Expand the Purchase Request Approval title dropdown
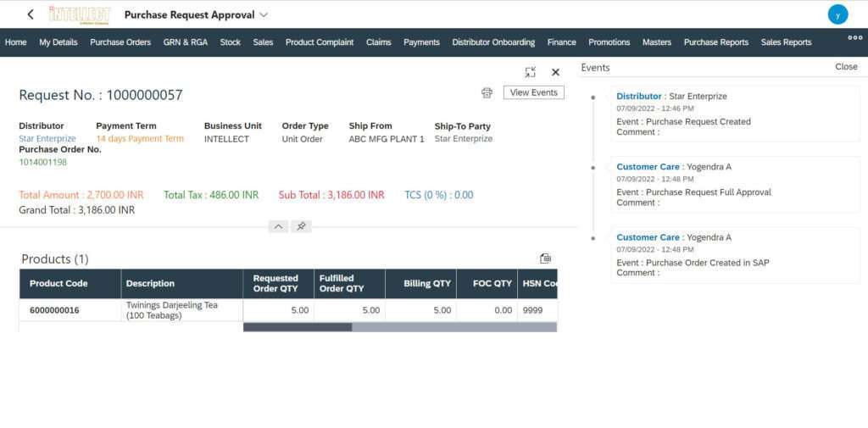 pos(264,14)
